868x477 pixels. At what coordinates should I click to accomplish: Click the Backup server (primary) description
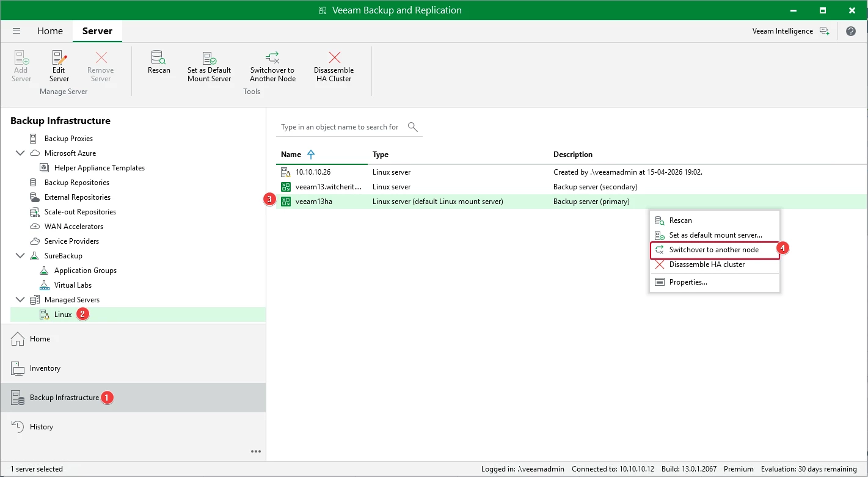coord(591,202)
